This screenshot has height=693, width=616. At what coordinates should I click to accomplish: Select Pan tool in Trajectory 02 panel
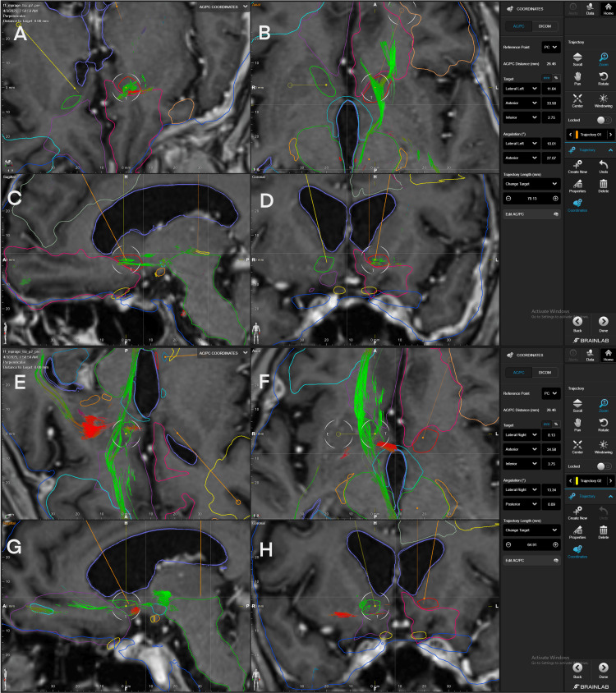pos(577,425)
